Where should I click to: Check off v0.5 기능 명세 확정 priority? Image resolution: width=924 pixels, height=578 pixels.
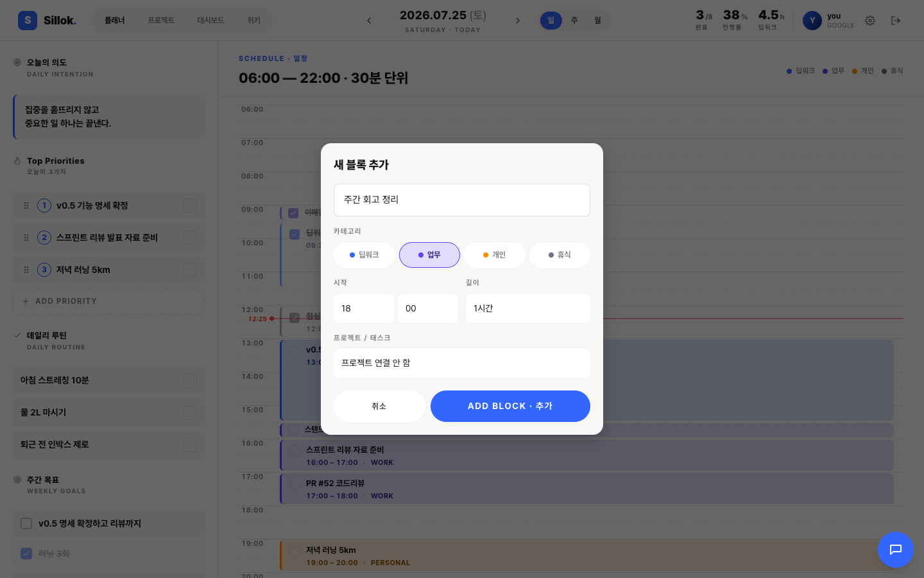pyautogui.click(x=190, y=206)
